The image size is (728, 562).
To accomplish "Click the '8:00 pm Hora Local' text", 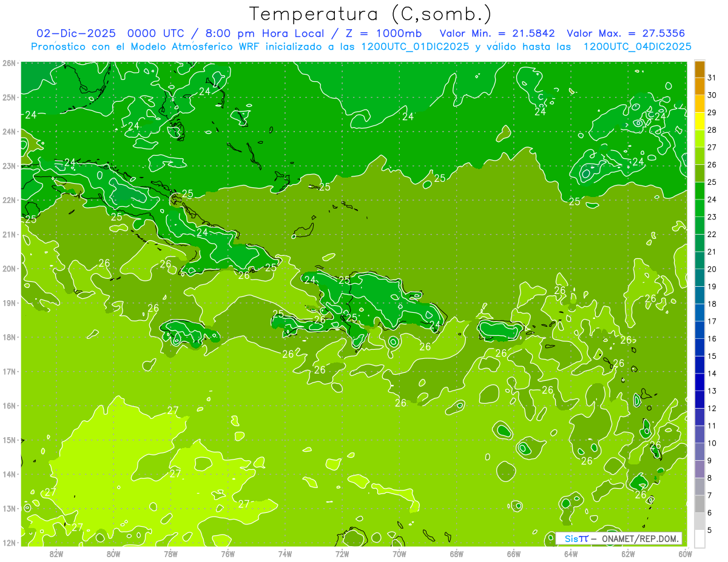I will pyautogui.click(x=262, y=33).
